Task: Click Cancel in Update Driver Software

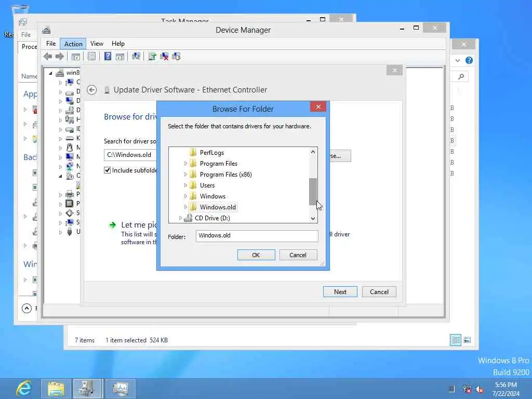Action: pyautogui.click(x=379, y=292)
